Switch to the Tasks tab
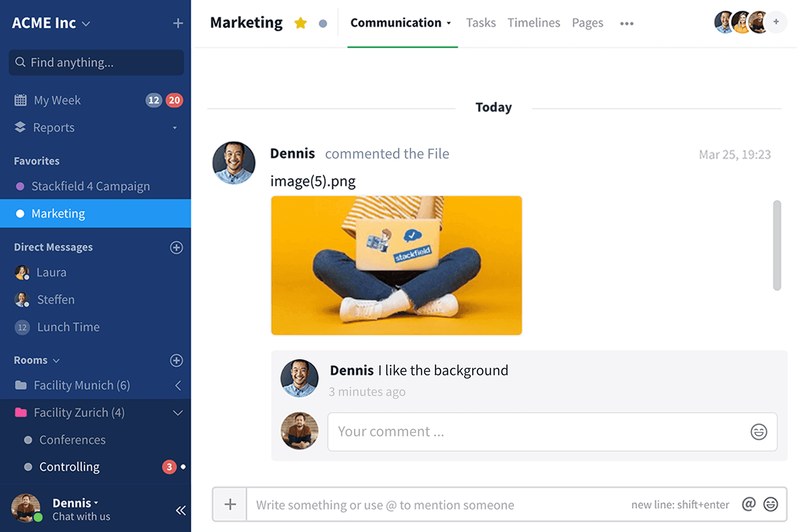The height and width of the screenshot is (532, 797). [x=481, y=23]
